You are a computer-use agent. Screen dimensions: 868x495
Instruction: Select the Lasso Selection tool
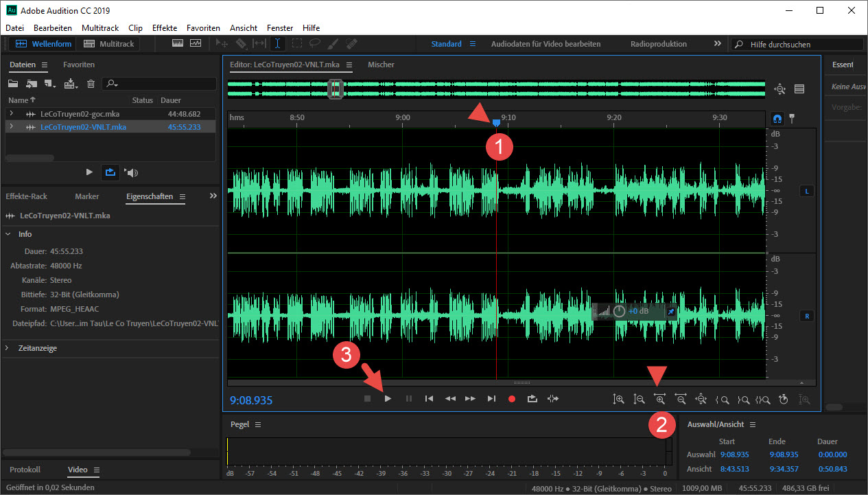(x=314, y=43)
